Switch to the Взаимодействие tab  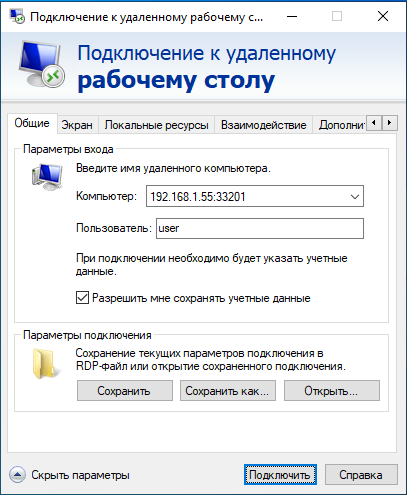[263, 125]
